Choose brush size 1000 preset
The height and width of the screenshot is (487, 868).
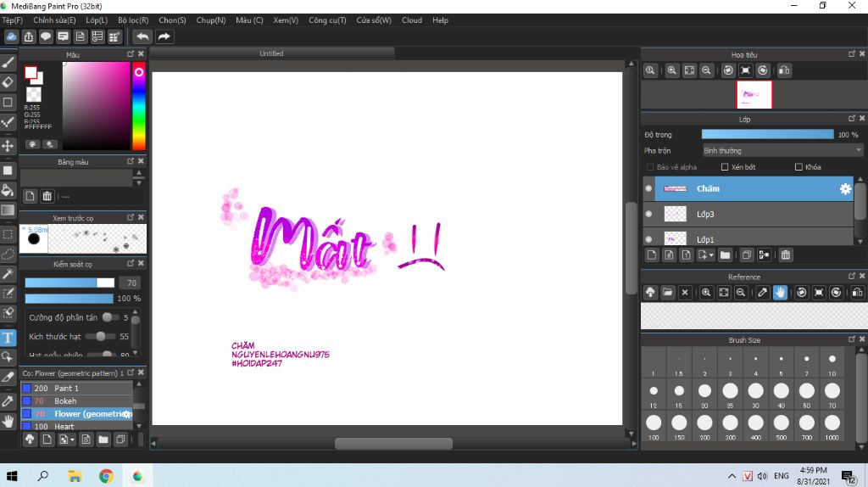point(832,426)
